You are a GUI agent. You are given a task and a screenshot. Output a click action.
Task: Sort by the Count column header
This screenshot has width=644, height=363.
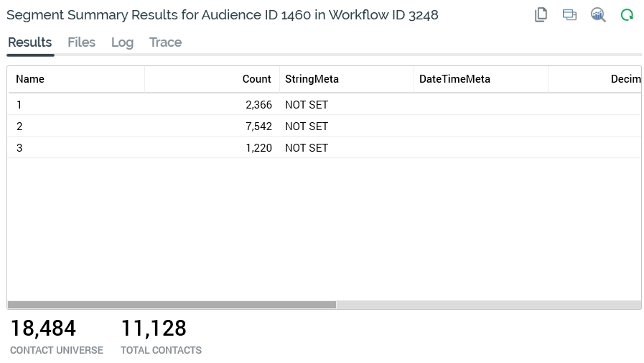[x=256, y=79]
